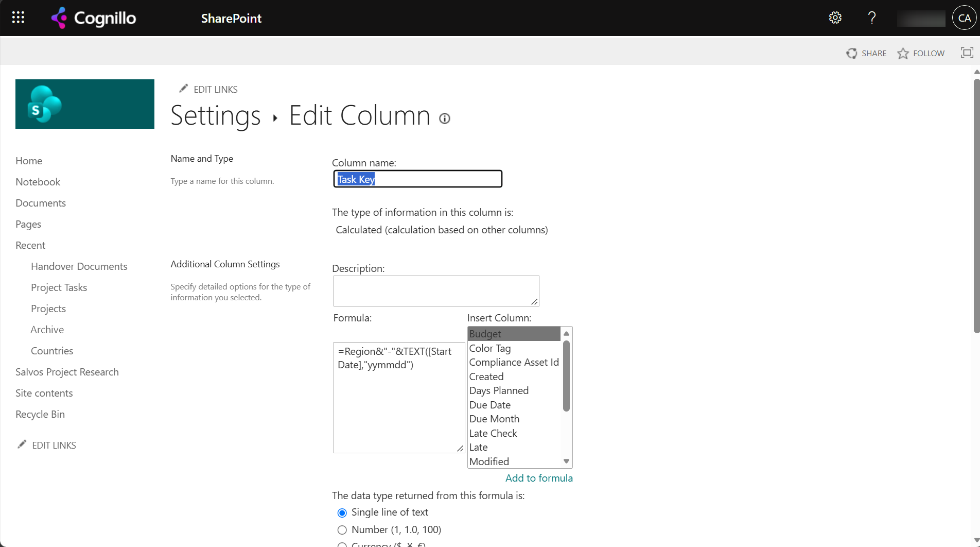
Task: Open Recycle Bin
Action: click(40, 414)
